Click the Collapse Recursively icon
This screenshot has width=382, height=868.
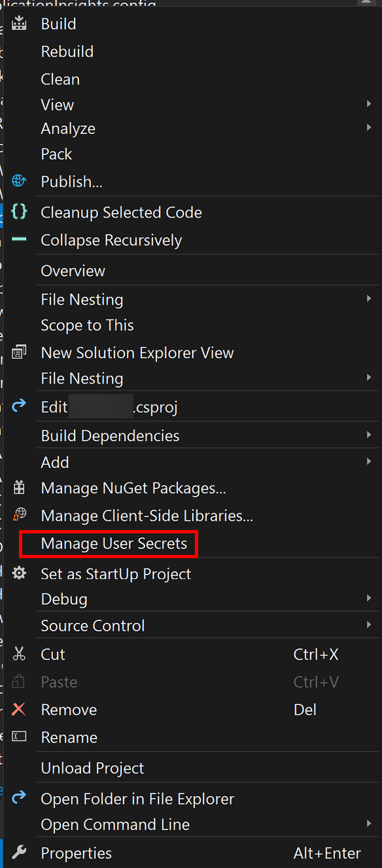[x=20, y=239]
